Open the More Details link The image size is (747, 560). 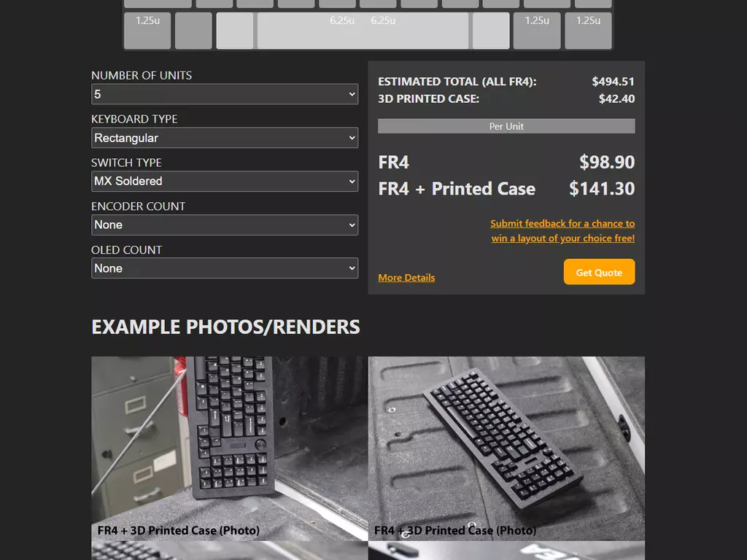pyautogui.click(x=406, y=278)
